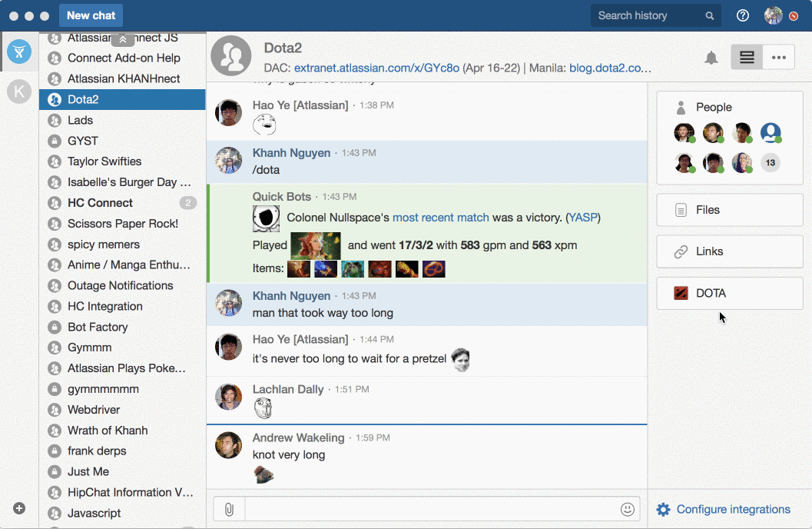Follow the most recent match link
812x529 pixels.
441,218
